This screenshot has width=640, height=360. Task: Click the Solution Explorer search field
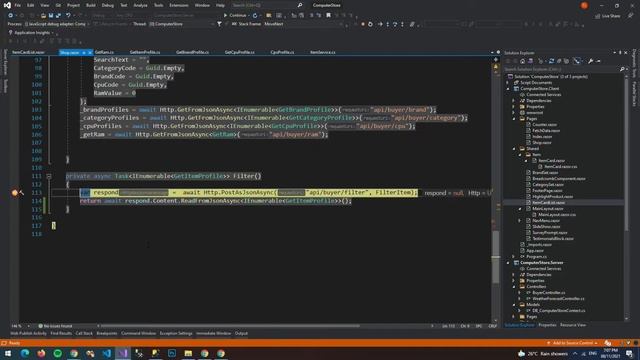pos(562,69)
